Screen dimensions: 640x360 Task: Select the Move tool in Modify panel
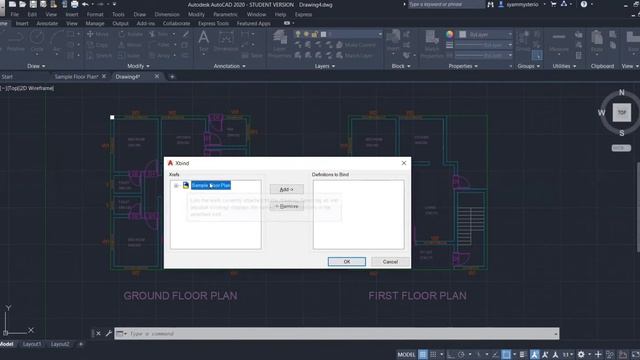click(98, 34)
